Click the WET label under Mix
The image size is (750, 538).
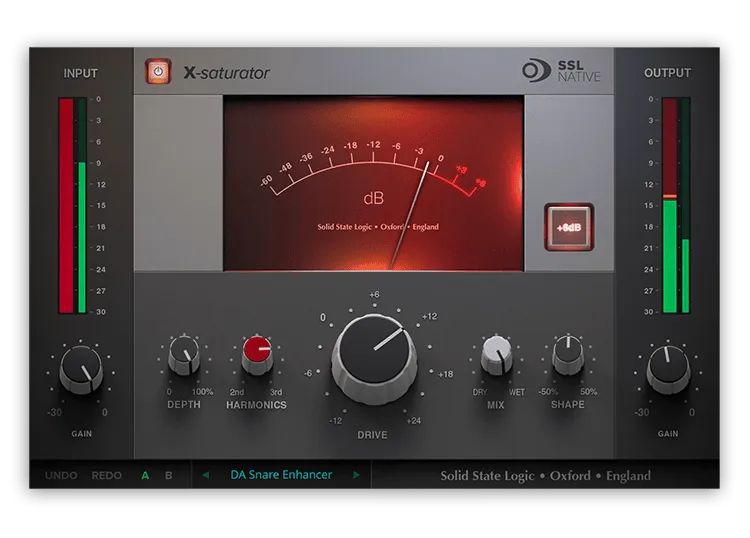(x=517, y=392)
